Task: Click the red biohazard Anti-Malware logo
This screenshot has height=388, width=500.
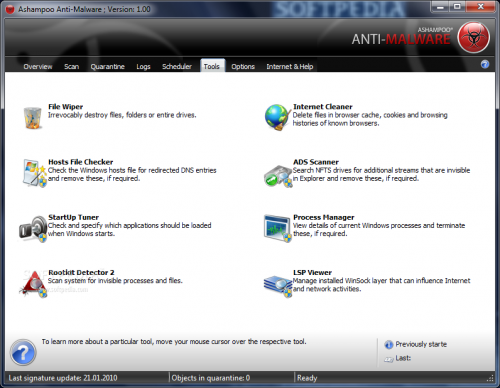Action: coord(473,37)
